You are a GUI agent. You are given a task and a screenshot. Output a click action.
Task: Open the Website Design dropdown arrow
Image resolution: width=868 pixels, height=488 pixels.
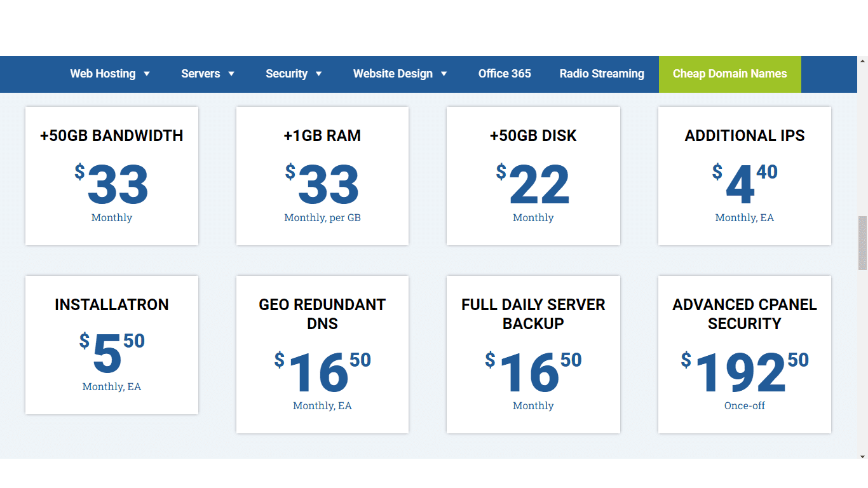tap(444, 74)
